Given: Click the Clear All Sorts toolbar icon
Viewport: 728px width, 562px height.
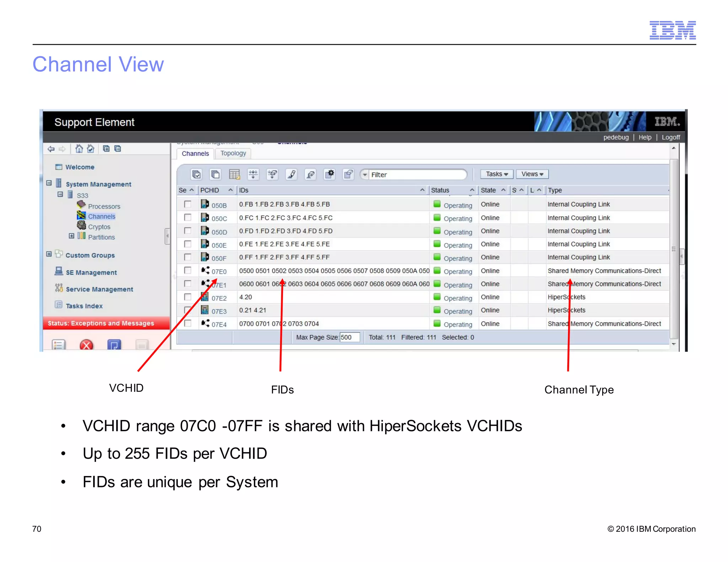Looking at the screenshot, I should (272, 174).
